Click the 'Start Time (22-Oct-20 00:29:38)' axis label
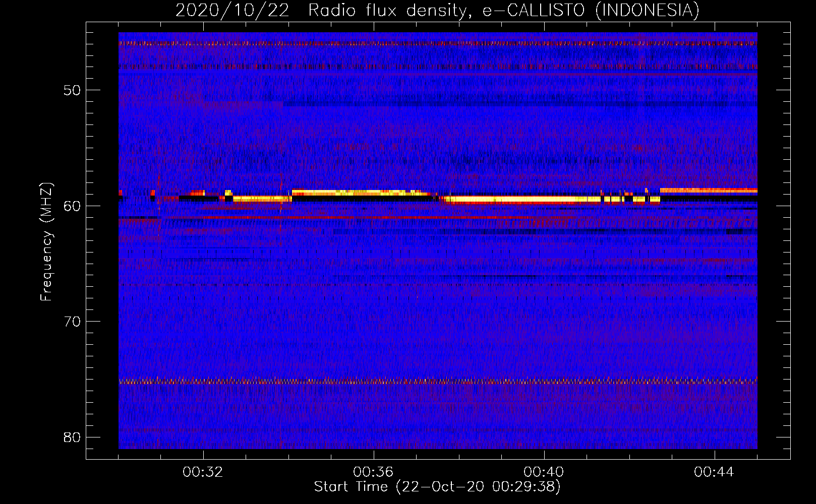This screenshot has width=816, height=504. (437, 487)
